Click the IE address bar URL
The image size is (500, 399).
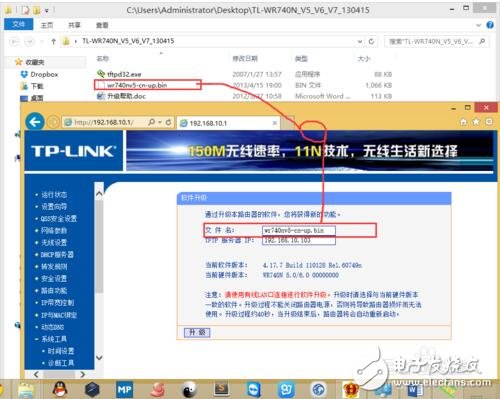pyautogui.click(x=104, y=122)
